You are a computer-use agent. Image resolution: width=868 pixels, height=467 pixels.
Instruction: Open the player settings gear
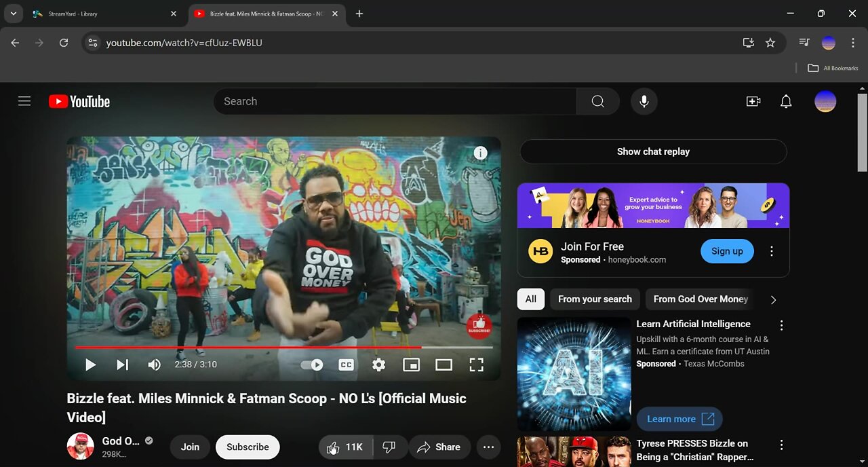378,365
